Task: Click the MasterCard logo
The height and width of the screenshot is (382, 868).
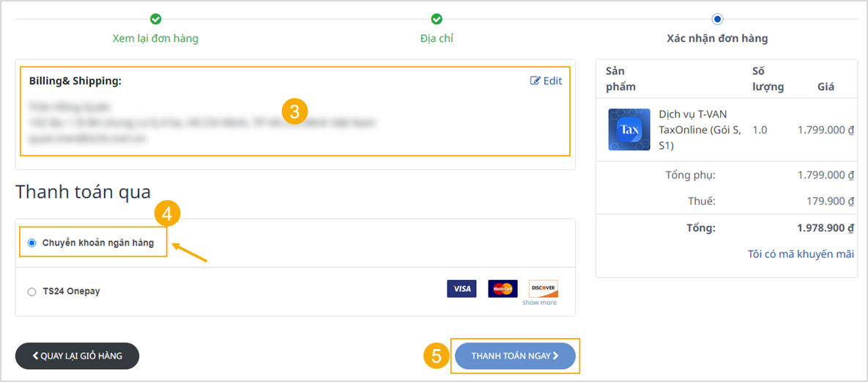Action: [502, 289]
